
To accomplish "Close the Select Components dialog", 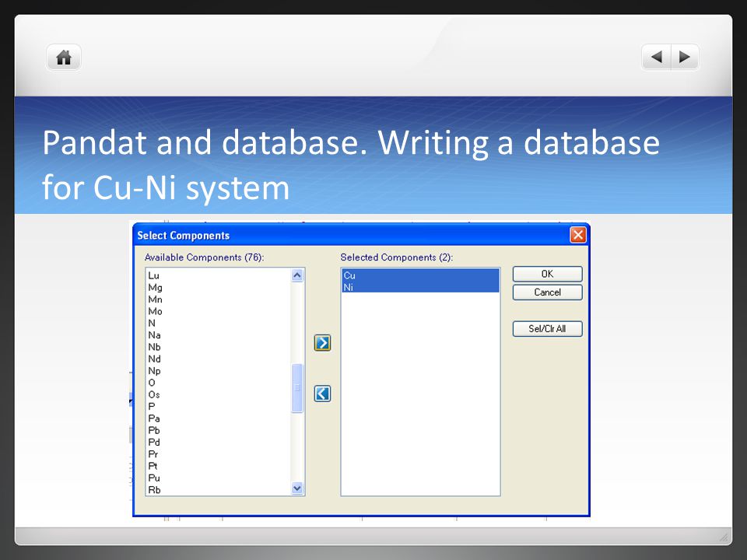I will [578, 235].
